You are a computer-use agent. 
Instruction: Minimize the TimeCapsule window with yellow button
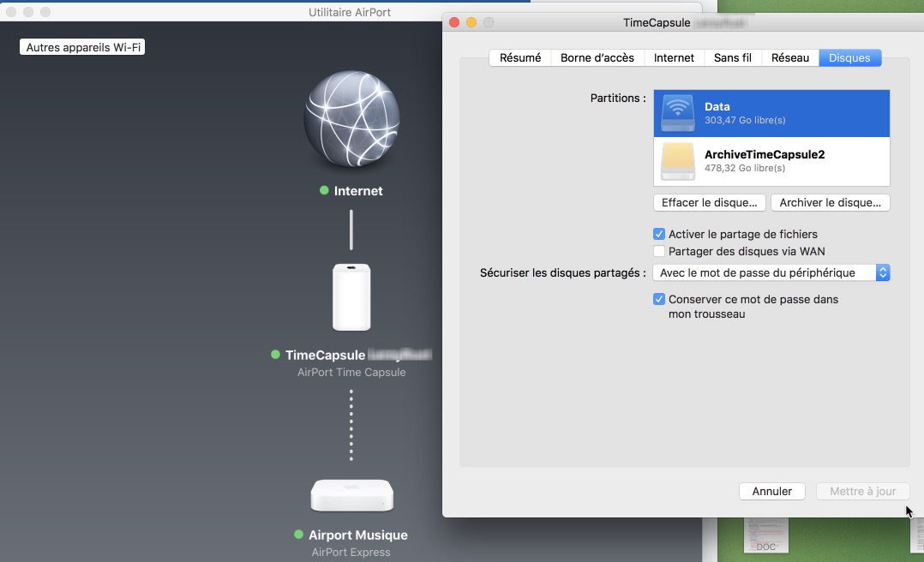(471, 22)
